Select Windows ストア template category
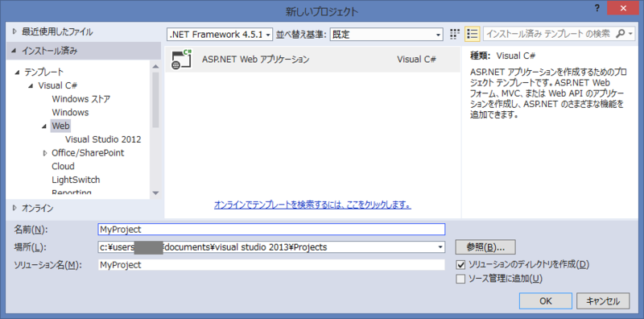 (81, 99)
